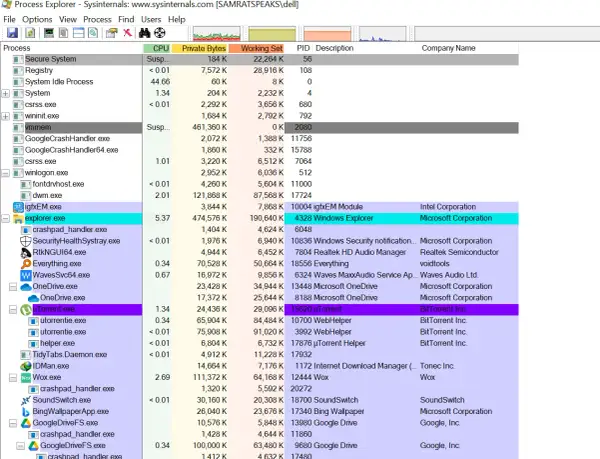
Task: Toggle the lower pane toolbar icon
Action: [x=78, y=33]
